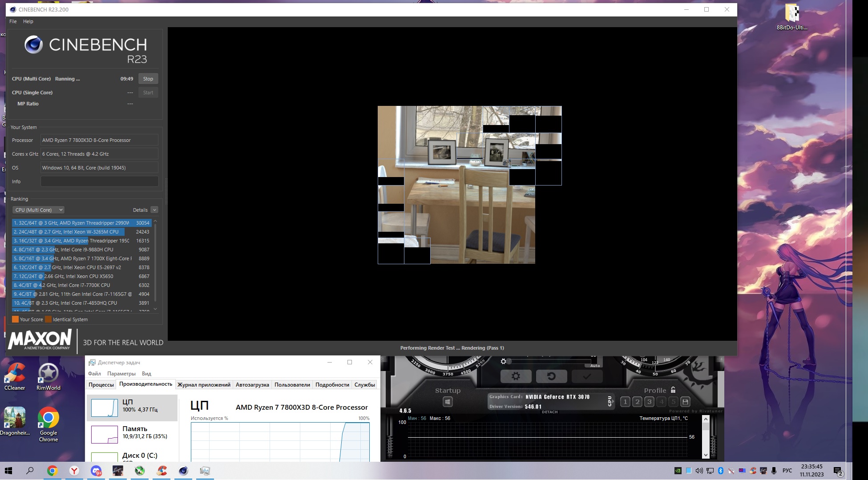Open Yandex Browser from the taskbar
The height and width of the screenshot is (480, 868).
click(74, 471)
